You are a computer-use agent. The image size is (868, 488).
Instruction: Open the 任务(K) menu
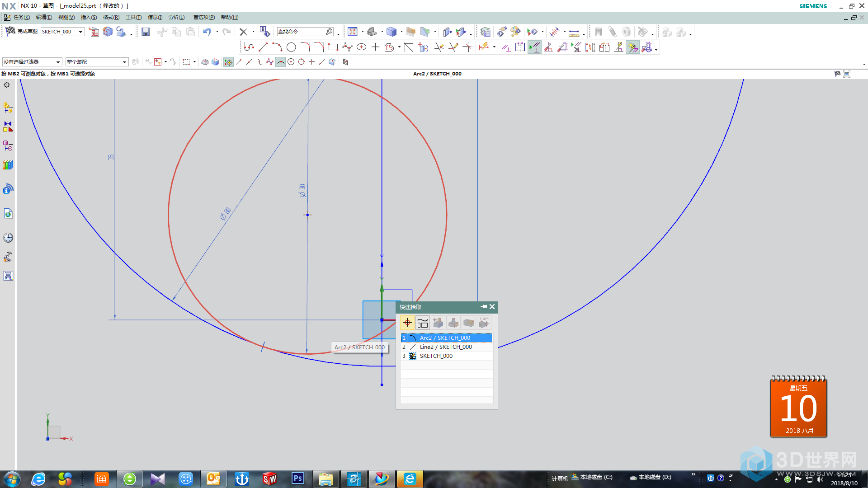coord(21,17)
